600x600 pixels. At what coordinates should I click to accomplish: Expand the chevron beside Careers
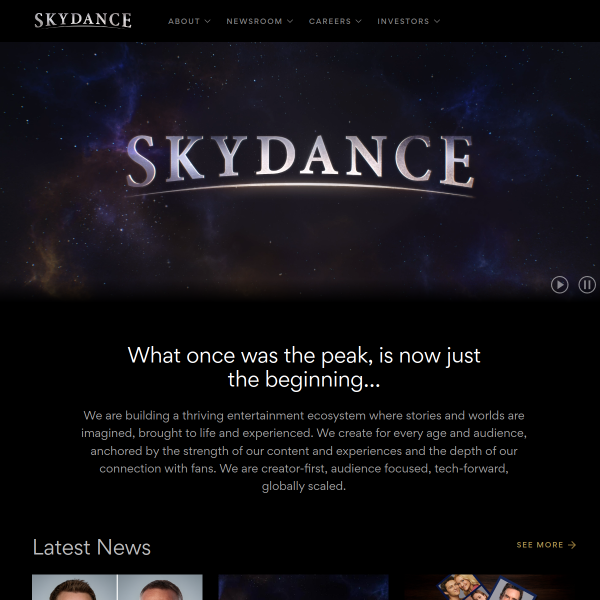click(359, 21)
